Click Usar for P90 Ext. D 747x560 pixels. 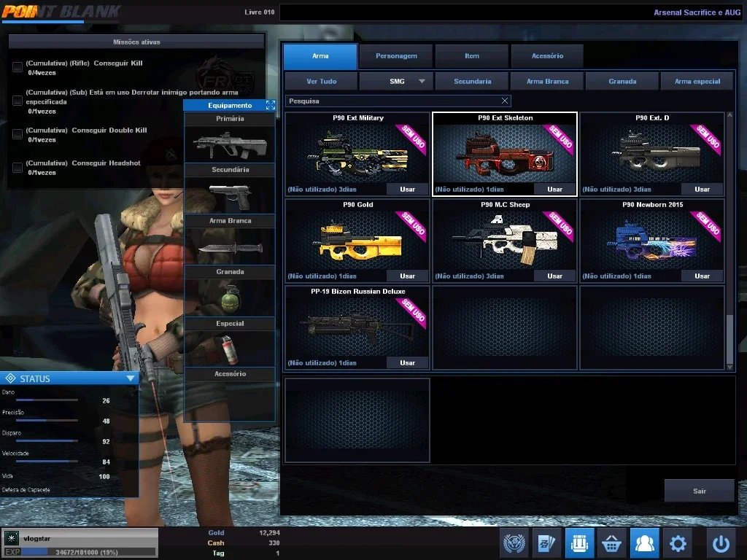702,189
